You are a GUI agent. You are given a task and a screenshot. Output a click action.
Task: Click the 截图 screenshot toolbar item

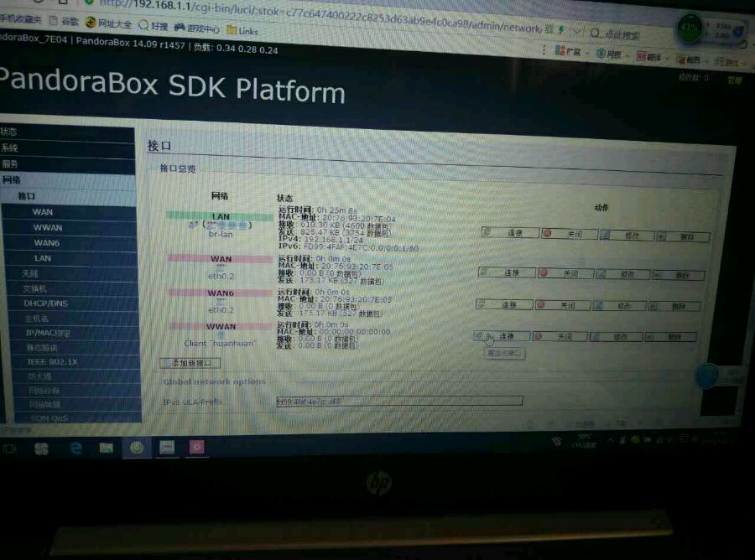[x=690, y=60]
